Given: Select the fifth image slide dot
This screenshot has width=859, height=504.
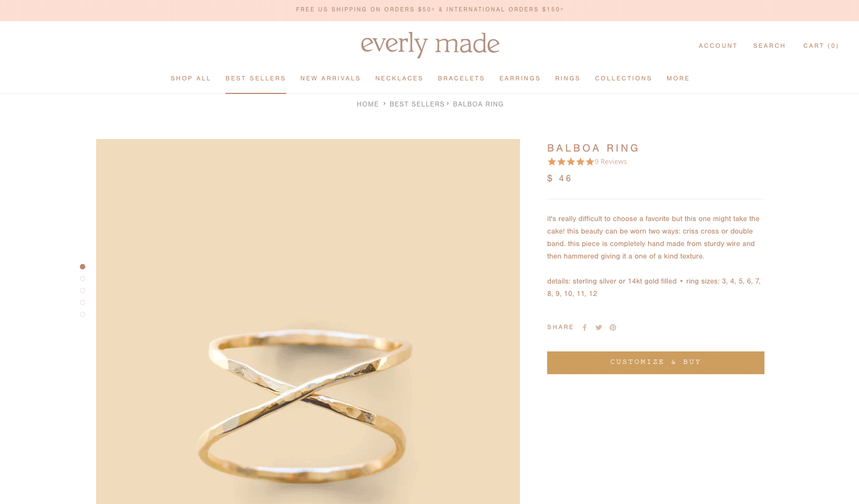Looking at the screenshot, I should point(83,314).
